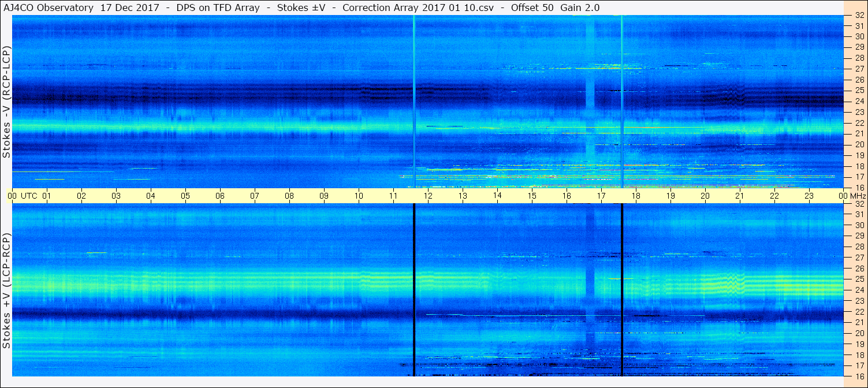Click the "AJ4CO Observatory" title text
Screen dimensions: 868x388
click(48, 8)
